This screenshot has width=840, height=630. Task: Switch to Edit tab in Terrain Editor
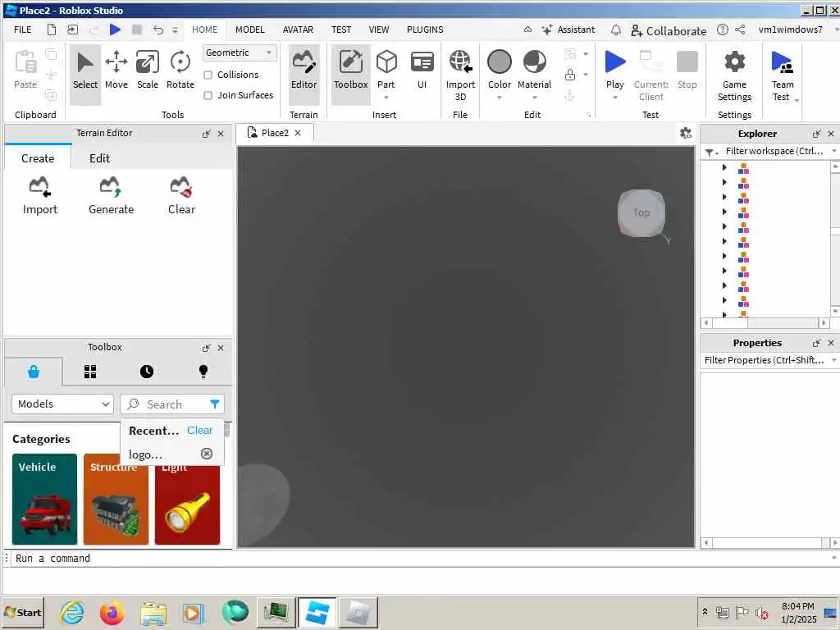coord(99,158)
